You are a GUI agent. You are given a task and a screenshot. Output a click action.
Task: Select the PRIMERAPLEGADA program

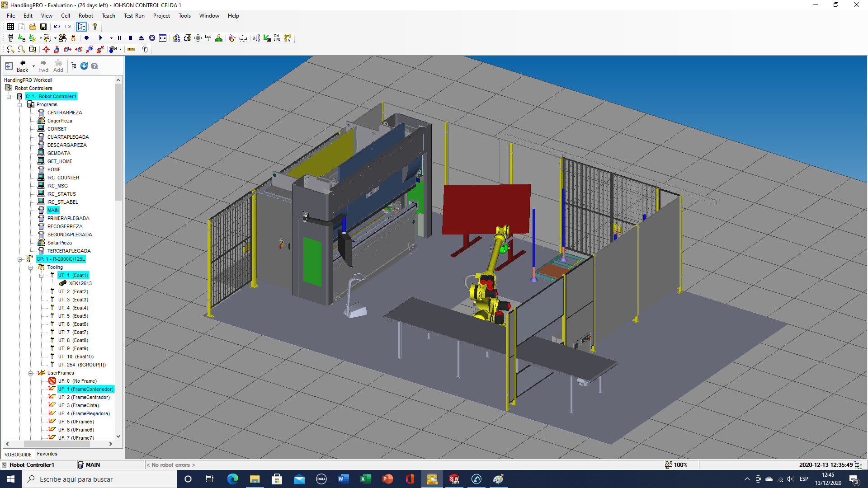point(68,218)
